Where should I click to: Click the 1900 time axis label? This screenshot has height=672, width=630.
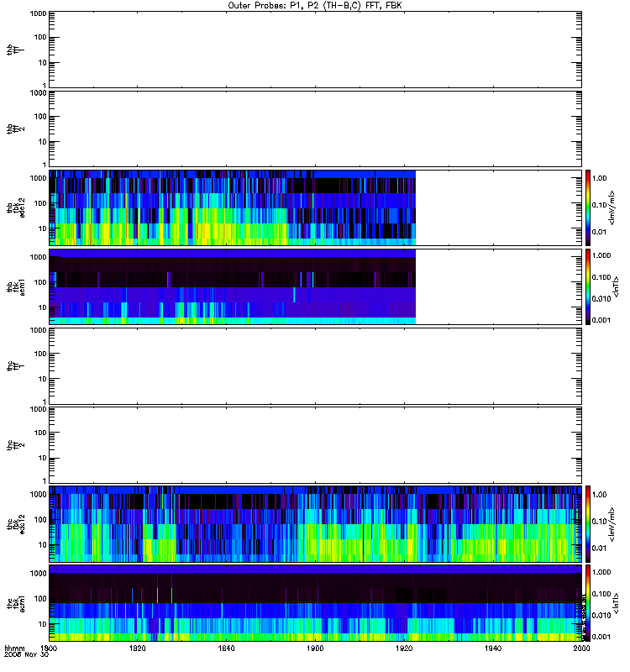point(315,648)
